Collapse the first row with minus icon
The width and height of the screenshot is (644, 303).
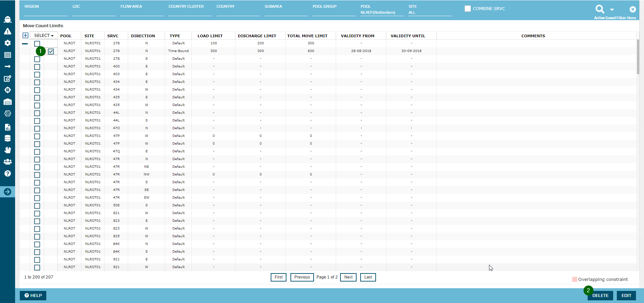pos(25,44)
